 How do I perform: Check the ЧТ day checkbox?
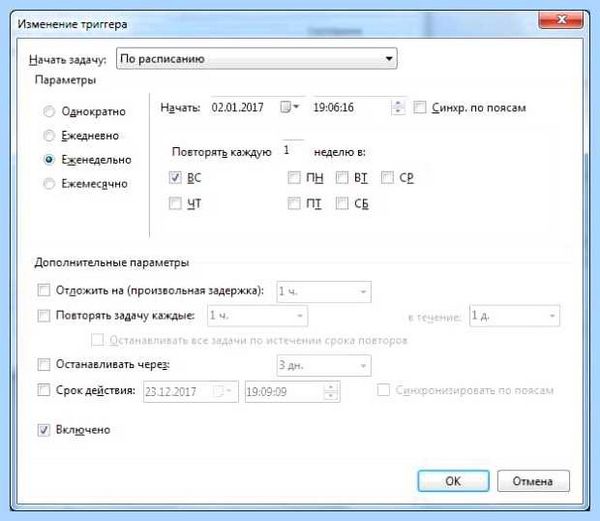coord(175,203)
